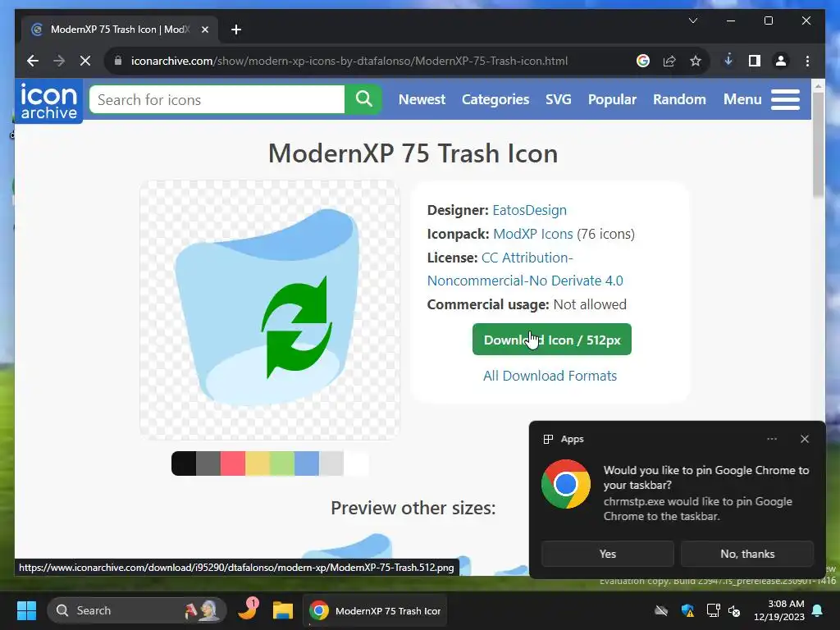Stop loading the page with X button
The image size is (840, 630).
tap(85, 61)
